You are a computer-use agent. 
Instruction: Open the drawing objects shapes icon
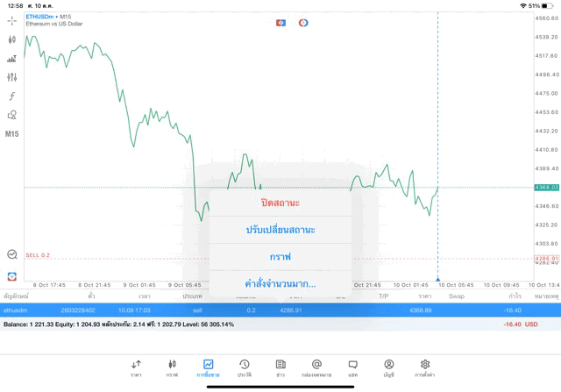[x=12, y=115]
